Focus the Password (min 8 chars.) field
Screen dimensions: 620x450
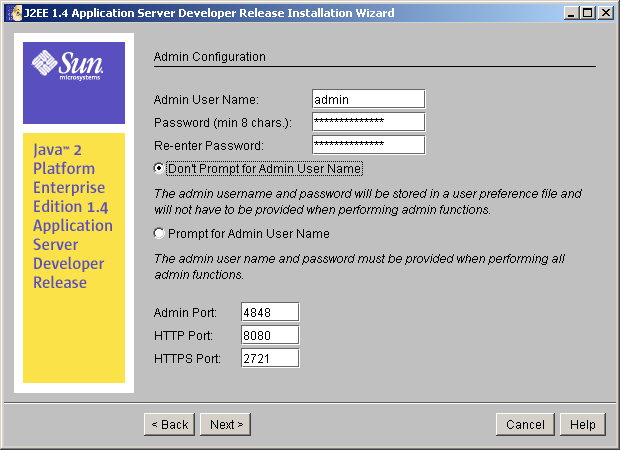(x=368, y=122)
